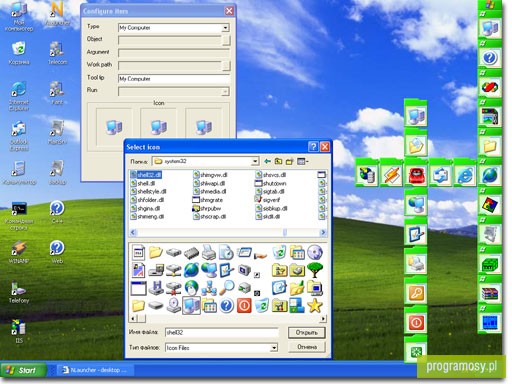Screen dimensions: 512x384
Task: Select shmgrate in the file list
Action: tap(208, 200)
